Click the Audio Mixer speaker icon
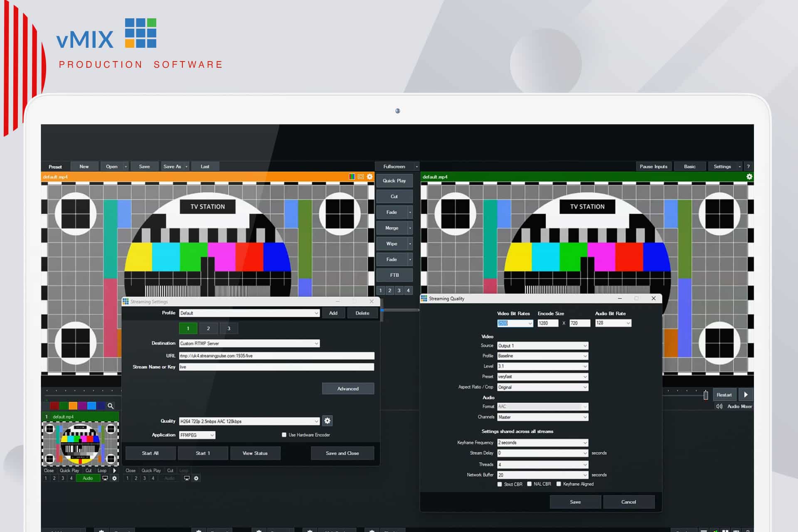Screen dimensions: 798x532 (719, 406)
